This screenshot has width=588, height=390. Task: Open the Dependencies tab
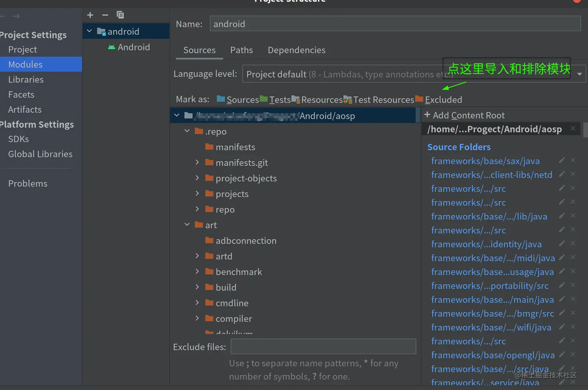tap(296, 50)
